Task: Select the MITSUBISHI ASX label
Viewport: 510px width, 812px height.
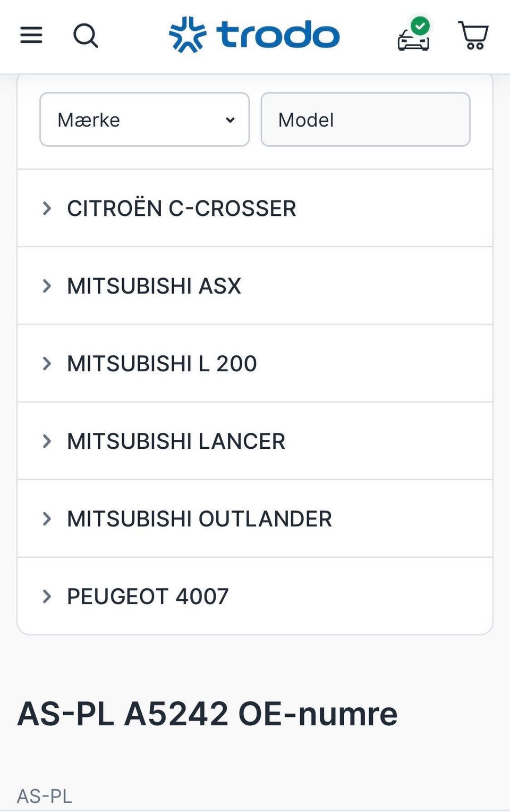Action: pos(154,286)
